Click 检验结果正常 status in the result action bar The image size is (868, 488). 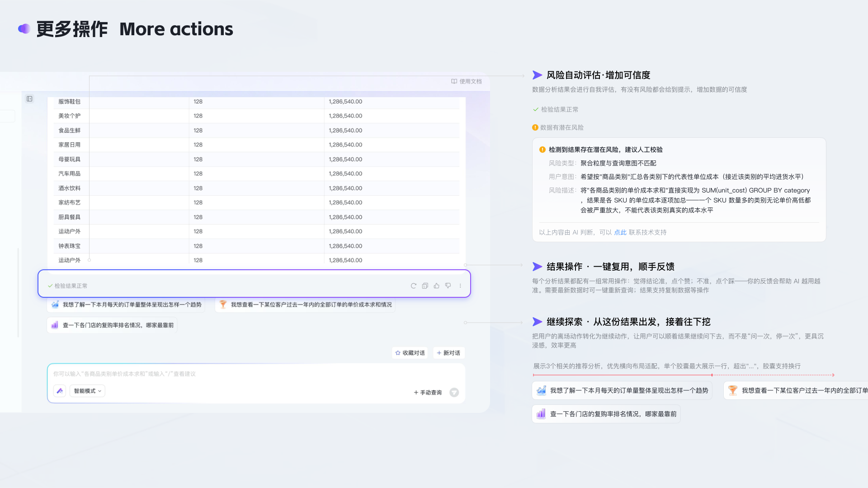pos(68,286)
